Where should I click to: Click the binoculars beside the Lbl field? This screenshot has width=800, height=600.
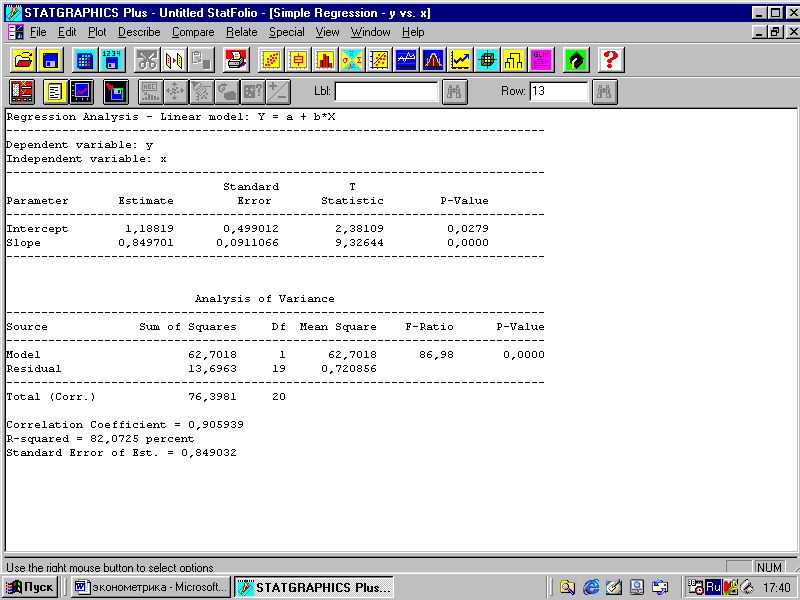tap(455, 92)
